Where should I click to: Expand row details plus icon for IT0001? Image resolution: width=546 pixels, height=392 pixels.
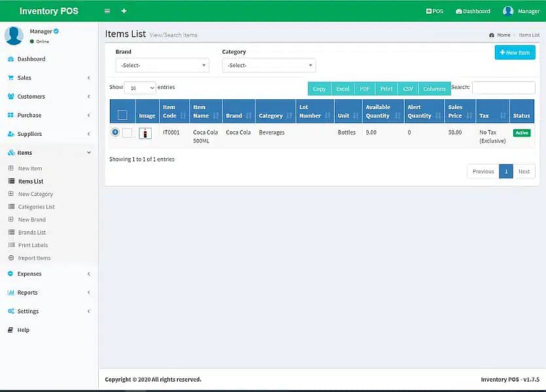pos(115,132)
